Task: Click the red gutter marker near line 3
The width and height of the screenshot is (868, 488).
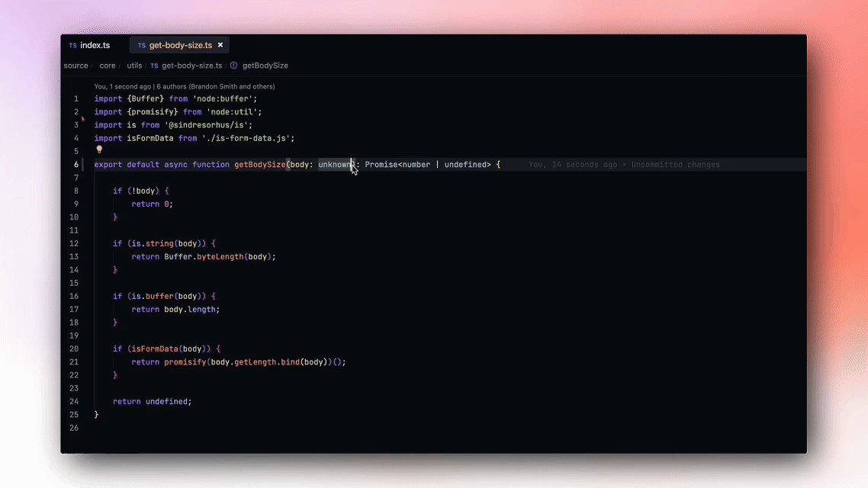Action: (x=82, y=119)
